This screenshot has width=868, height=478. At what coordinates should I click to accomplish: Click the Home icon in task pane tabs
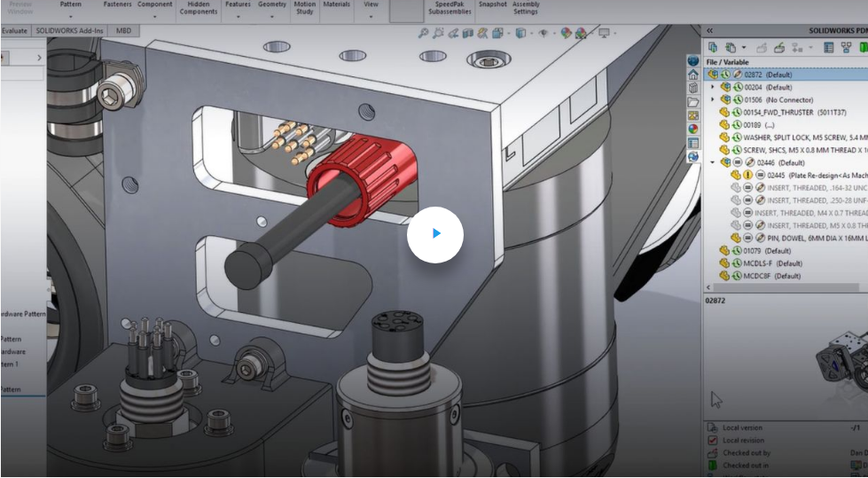(x=693, y=75)
